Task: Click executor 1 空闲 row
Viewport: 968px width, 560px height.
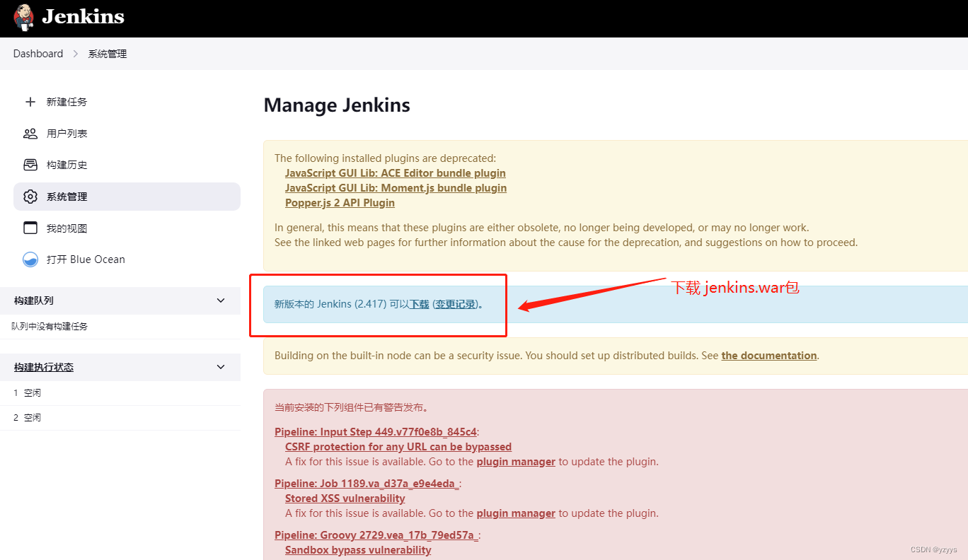Action: click(120, 393)
